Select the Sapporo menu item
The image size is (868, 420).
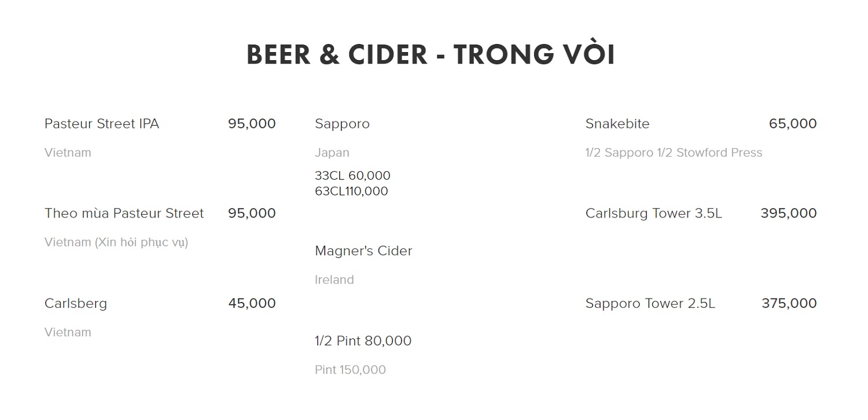pyautogui.click(x=342, y=124)
